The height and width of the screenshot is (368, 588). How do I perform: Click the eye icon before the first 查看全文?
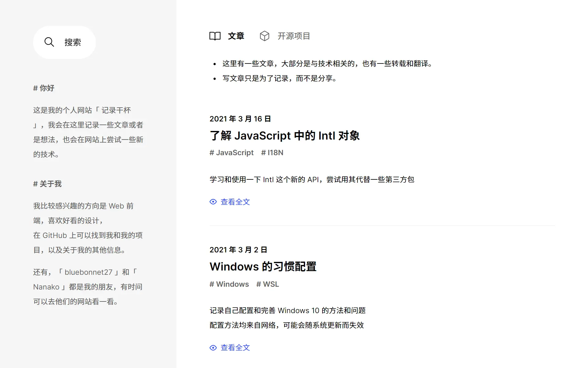pyautogui.click(x=213, y=202)
